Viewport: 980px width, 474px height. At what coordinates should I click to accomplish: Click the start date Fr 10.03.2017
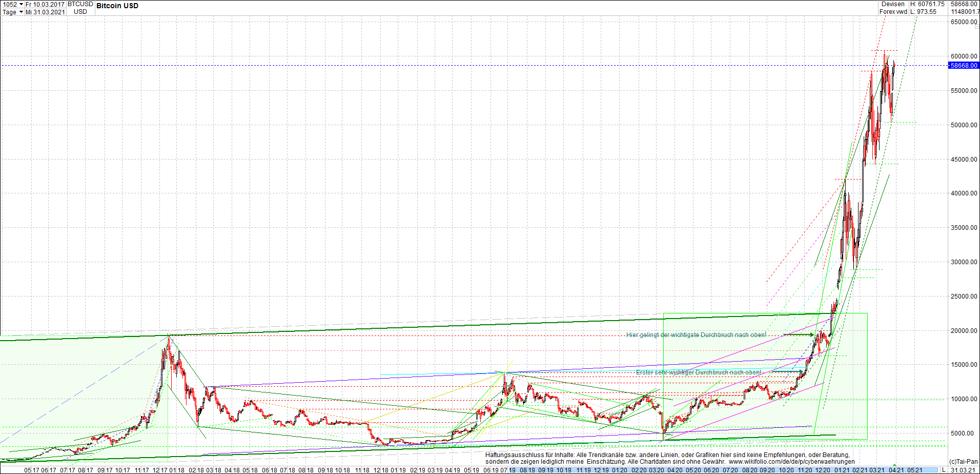(x=45, y=4)
